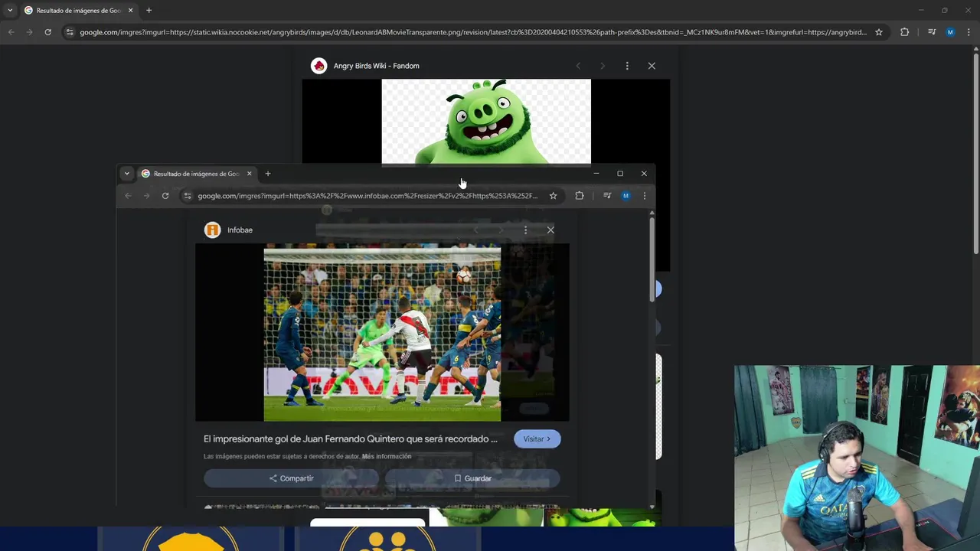Screen dimensions: 980x551
Task: Open more options dots in Angry Birds viewer
Action: (x=627, y=66)
